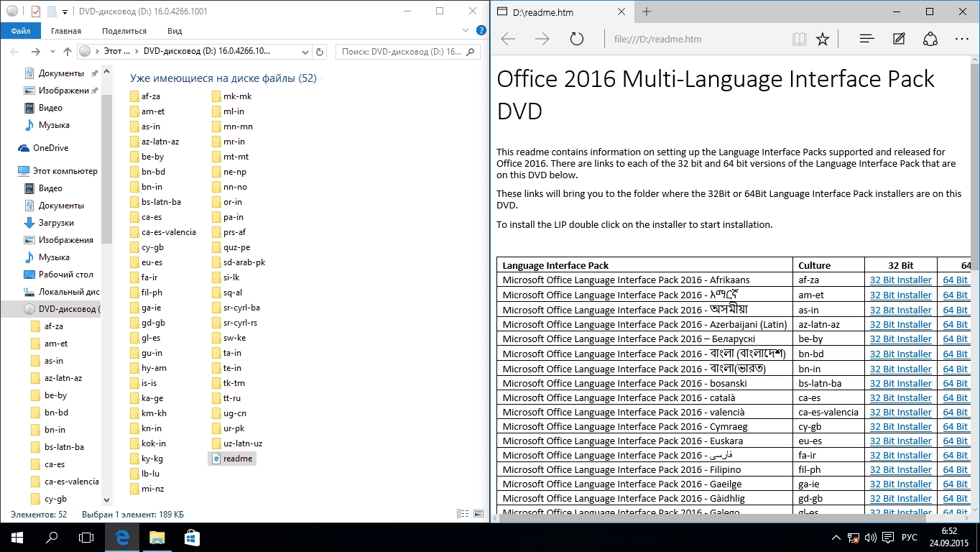Open Task View from taskbar
This screenshot has width=980, height=552.
86,537
